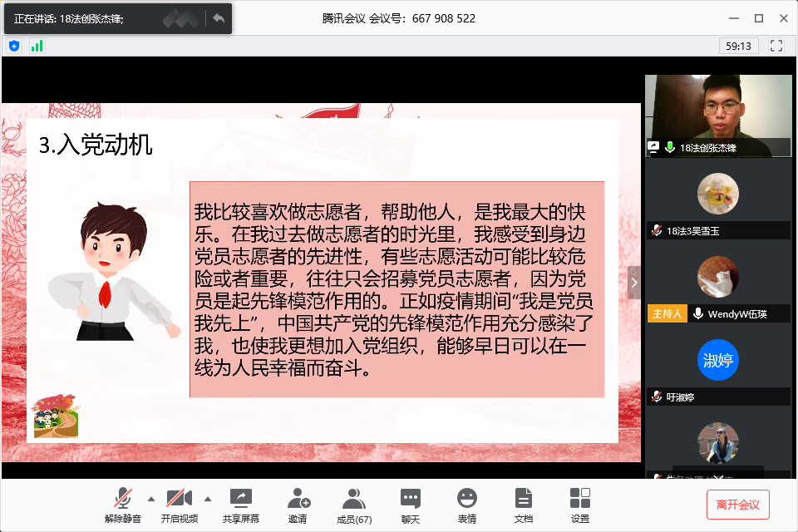Click the 离开会议 leave meeting button

(x=738, y=505)
